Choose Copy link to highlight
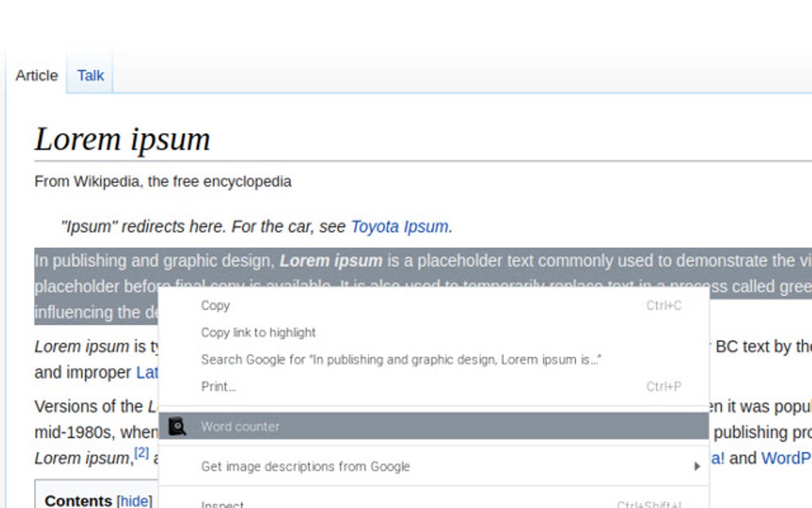Screen dimensions: 812x508 [258, 332]
